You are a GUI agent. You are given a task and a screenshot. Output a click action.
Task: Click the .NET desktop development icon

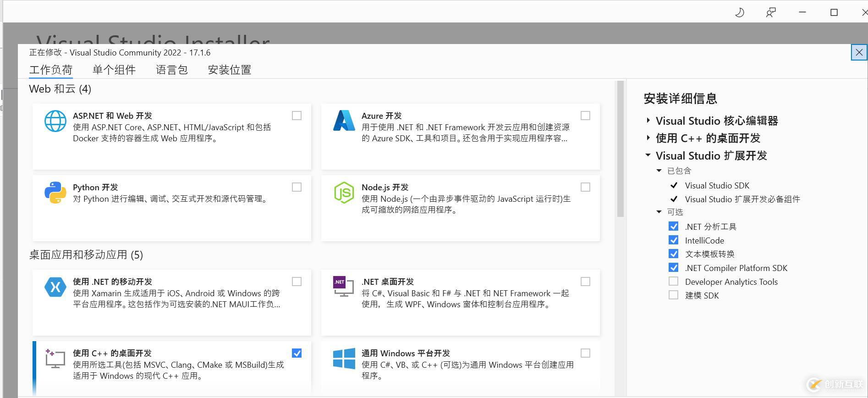tap(343, 287)
